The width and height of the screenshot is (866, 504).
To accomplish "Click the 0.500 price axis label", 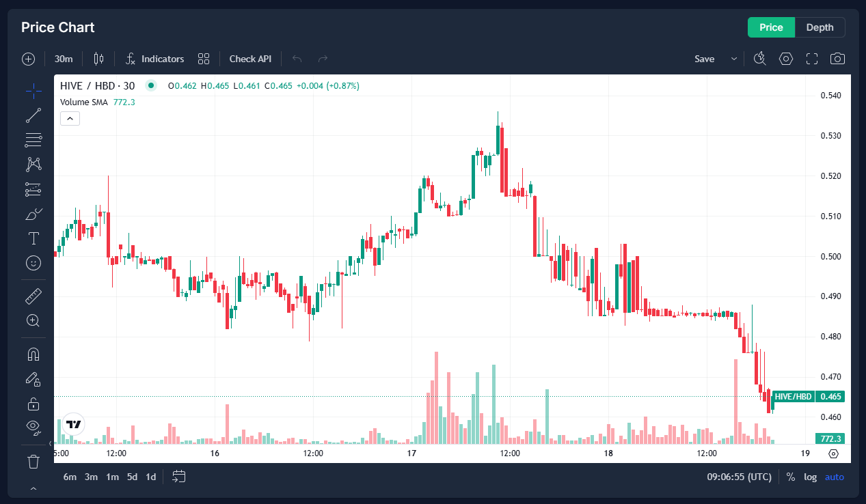I will (x=830, y=256).
